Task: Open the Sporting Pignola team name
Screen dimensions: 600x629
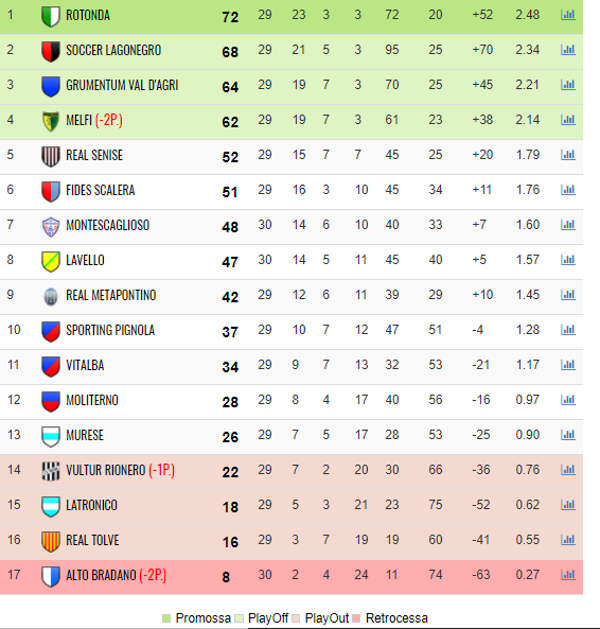Action: (x=110, y=330)
